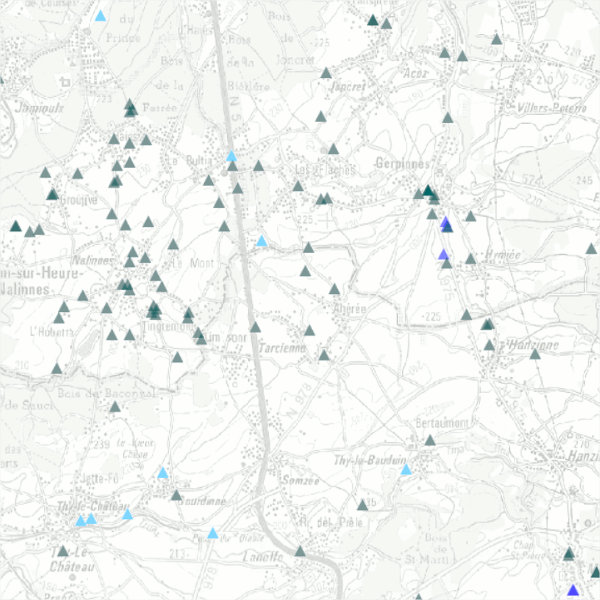The height and width of the screenshot is (600, 600).
Task: Open the purple marker in the bottom-right corner
Action: 572,590
